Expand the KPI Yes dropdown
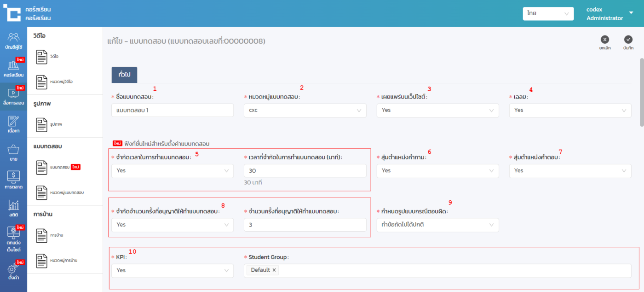Screen dimensions: 644x292 click(x=172, y=270)
